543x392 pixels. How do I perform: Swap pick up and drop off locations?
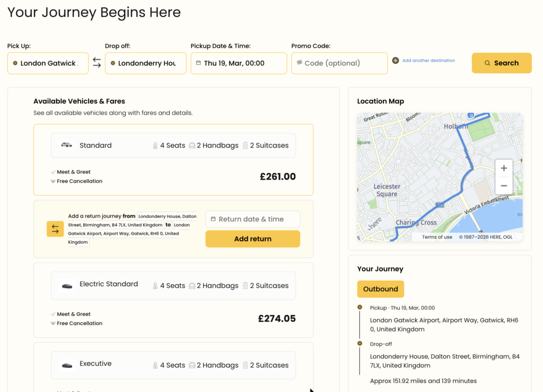[x=97, y=63]
